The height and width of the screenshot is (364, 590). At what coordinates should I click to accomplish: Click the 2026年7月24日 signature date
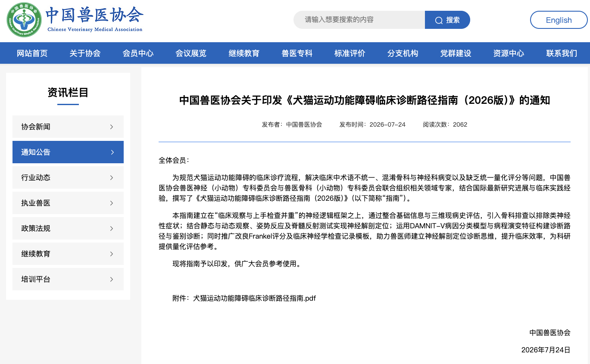(546, 350)
